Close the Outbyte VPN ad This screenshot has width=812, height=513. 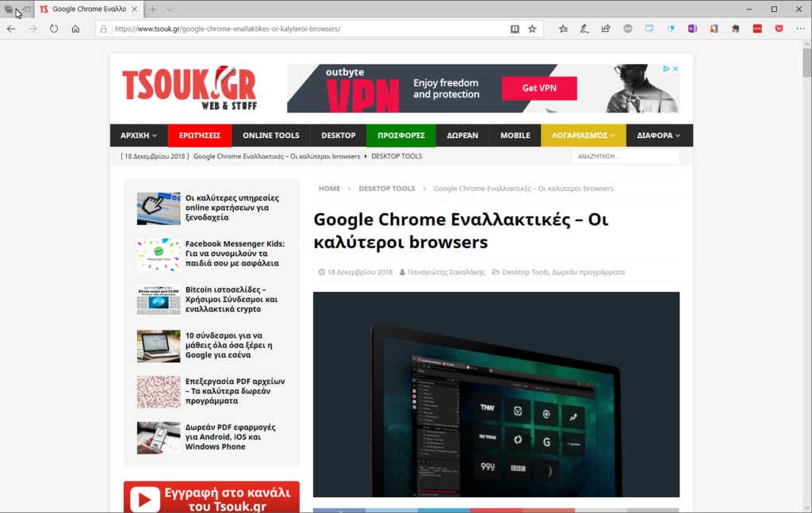pyautogui.click(x=676, y=69)
